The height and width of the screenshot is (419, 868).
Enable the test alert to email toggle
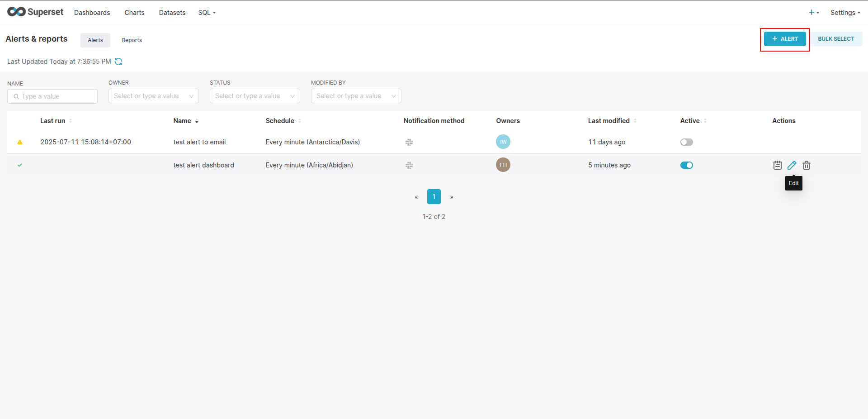pos(686,142)
